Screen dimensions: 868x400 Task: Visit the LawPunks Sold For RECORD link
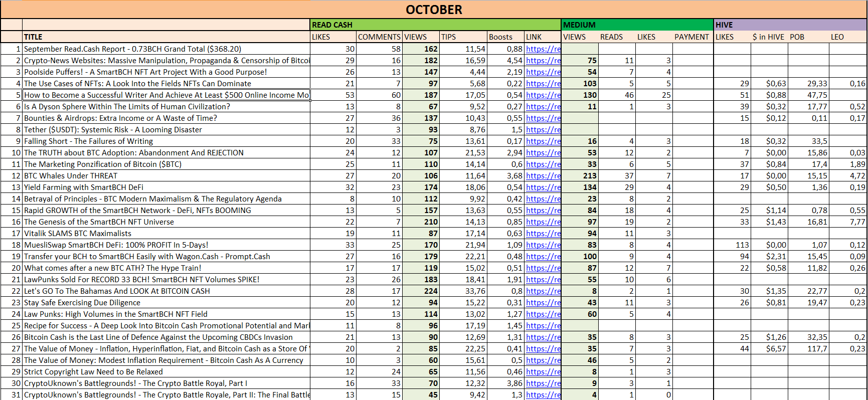pos(543,280)
